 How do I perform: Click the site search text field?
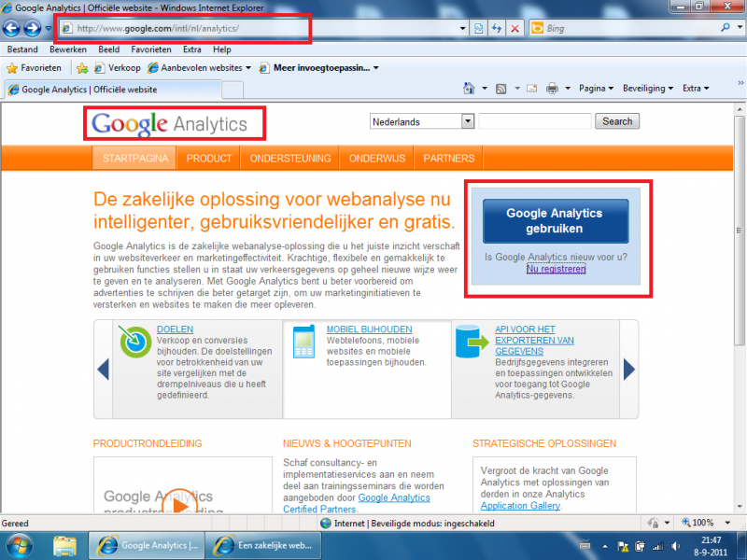coord(535,121)
